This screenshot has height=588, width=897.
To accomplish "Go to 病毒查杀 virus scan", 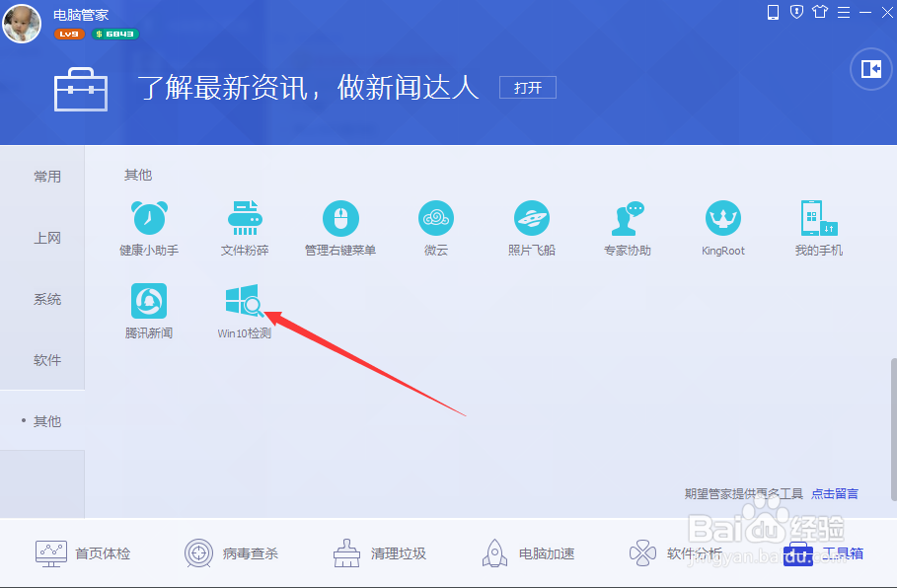I will 231,553.
